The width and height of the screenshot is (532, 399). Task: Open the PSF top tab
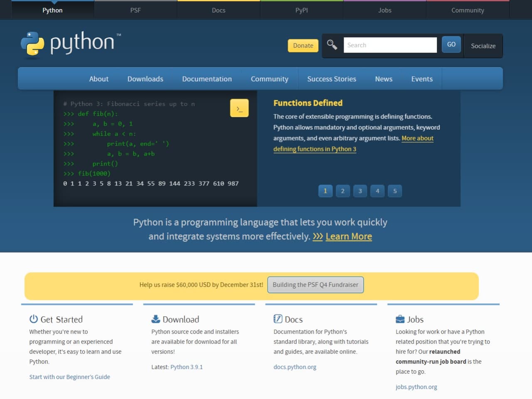click(135, 10)
